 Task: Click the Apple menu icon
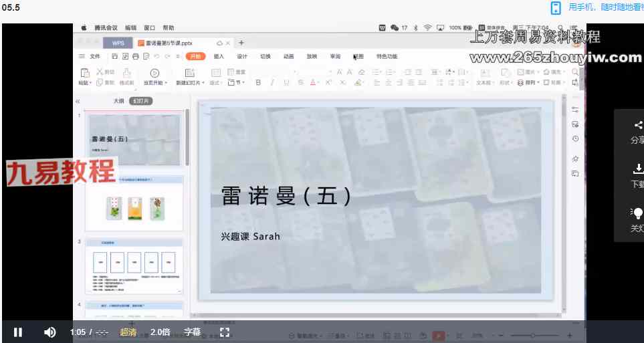pos(84,28)
